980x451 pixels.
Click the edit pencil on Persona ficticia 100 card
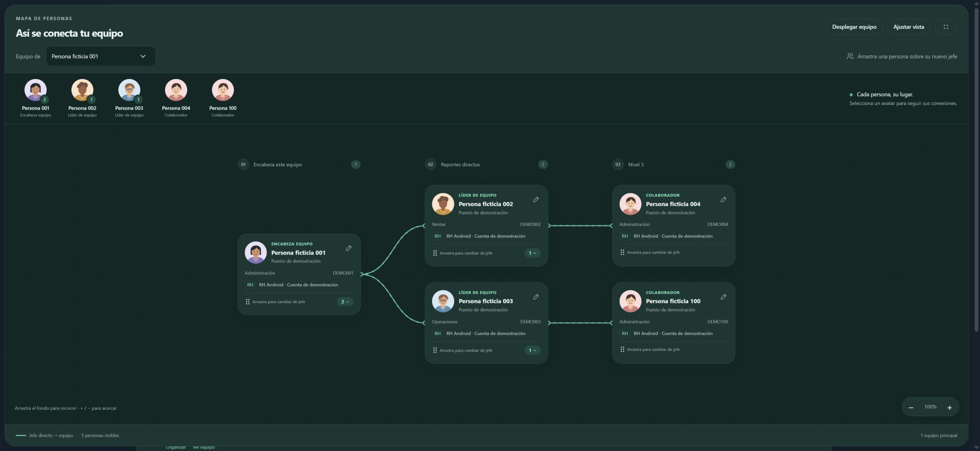(723, 297)
